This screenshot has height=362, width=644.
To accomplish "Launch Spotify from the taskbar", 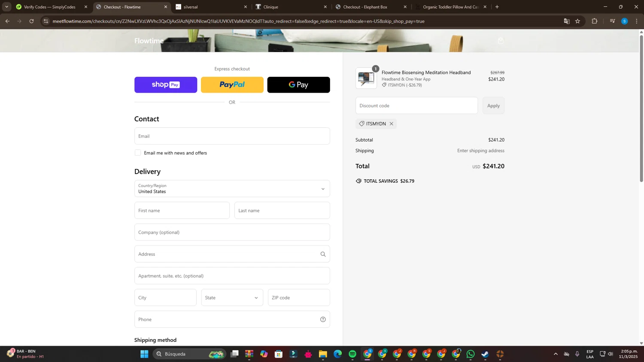I will (352, 354).
